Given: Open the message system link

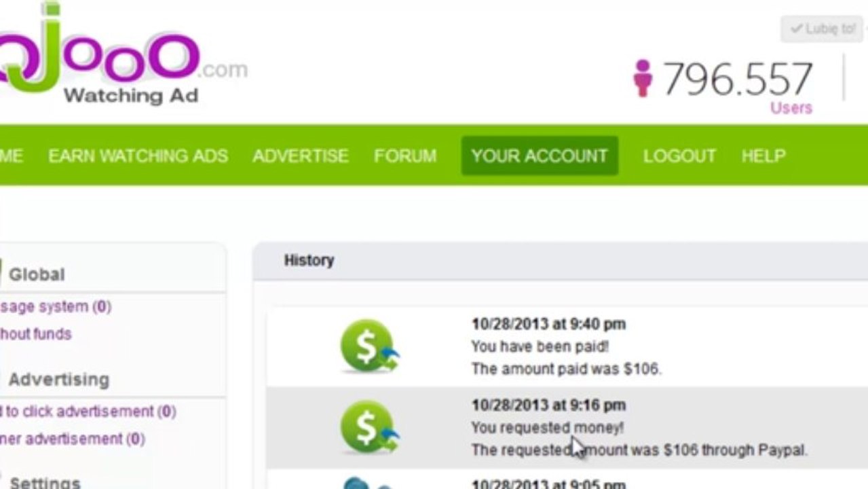Looking at the screenshot, I should coord(55,307).
